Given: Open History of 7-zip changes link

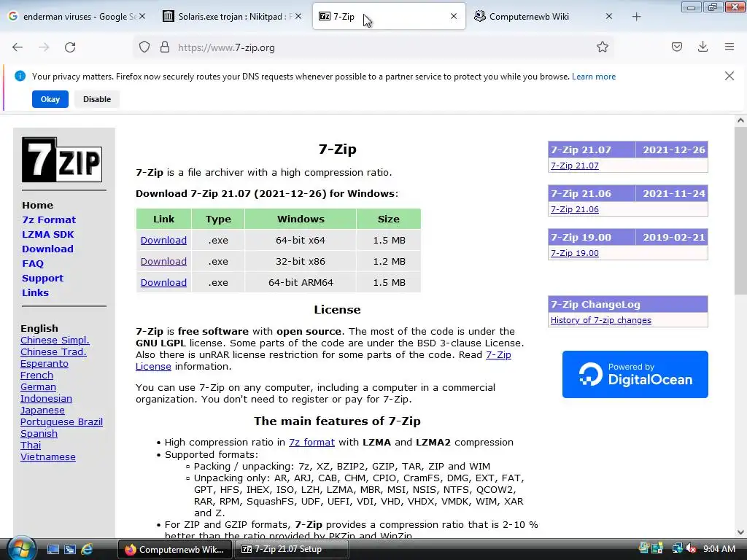Looking at the screenshot, I should (601, 321).
